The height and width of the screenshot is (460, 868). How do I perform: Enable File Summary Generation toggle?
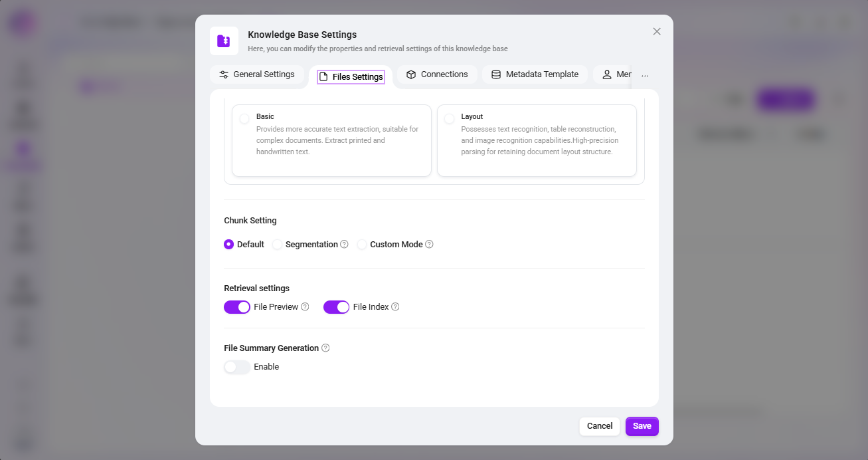[237, 367]
